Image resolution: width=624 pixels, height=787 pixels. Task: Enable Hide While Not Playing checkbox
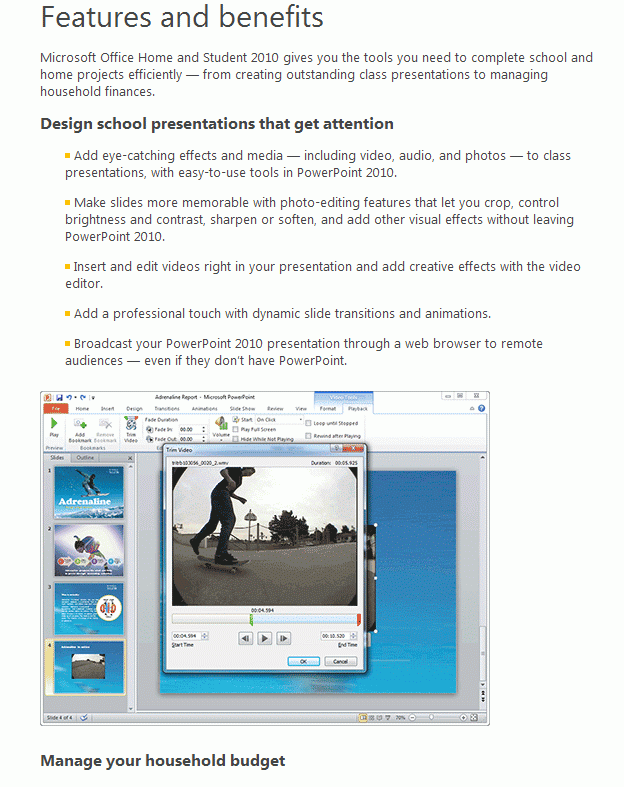[x=235, y=439]
